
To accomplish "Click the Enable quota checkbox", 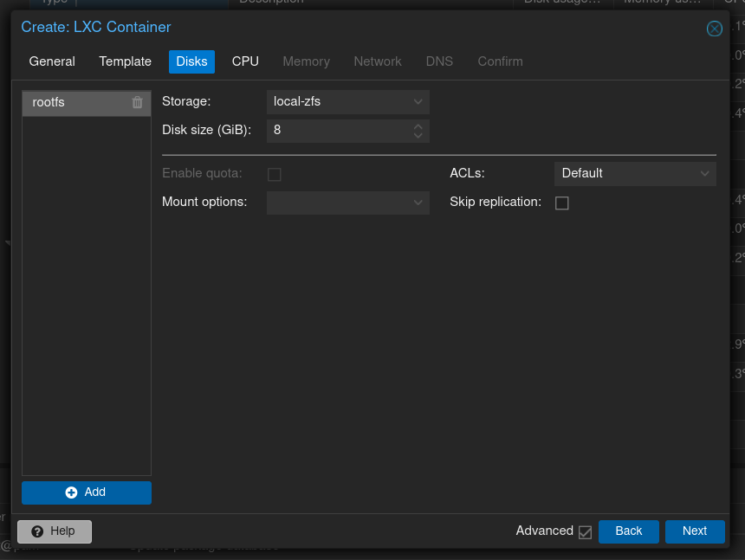I will 275,174.
